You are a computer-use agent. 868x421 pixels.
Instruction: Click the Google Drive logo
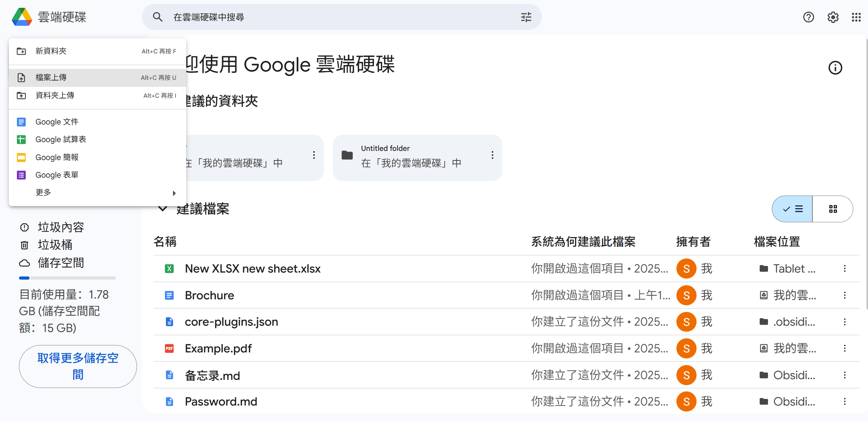pos(22,17)
